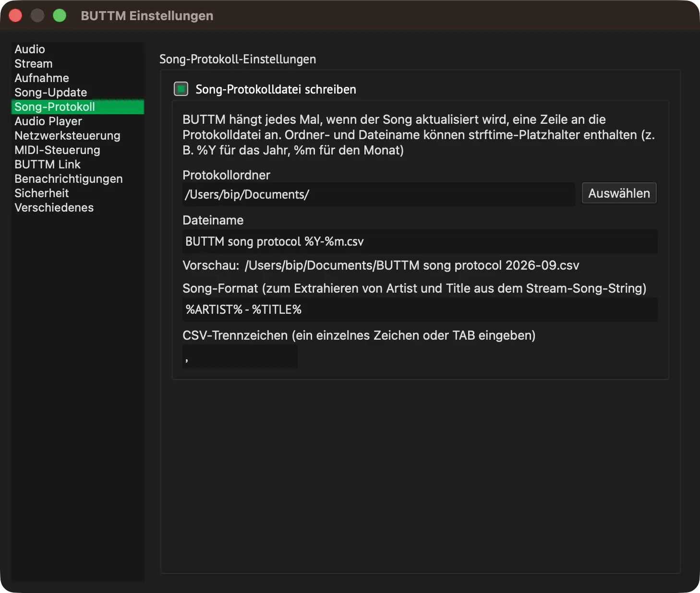The height and width of the screenshot is (593, 700).
Task: Zoom the window with the green button
Action: pyautogui.click(x=60, y=16)
